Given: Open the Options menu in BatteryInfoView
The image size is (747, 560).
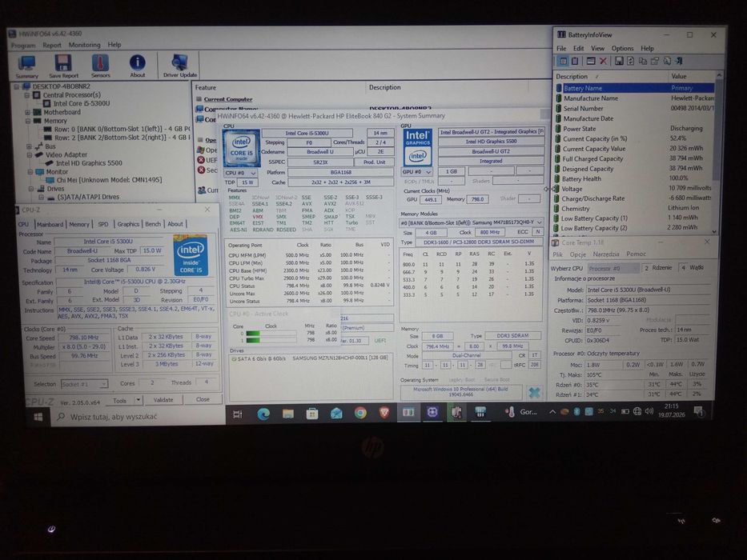Looking at the screenshot, I should (x=622, y=49).
